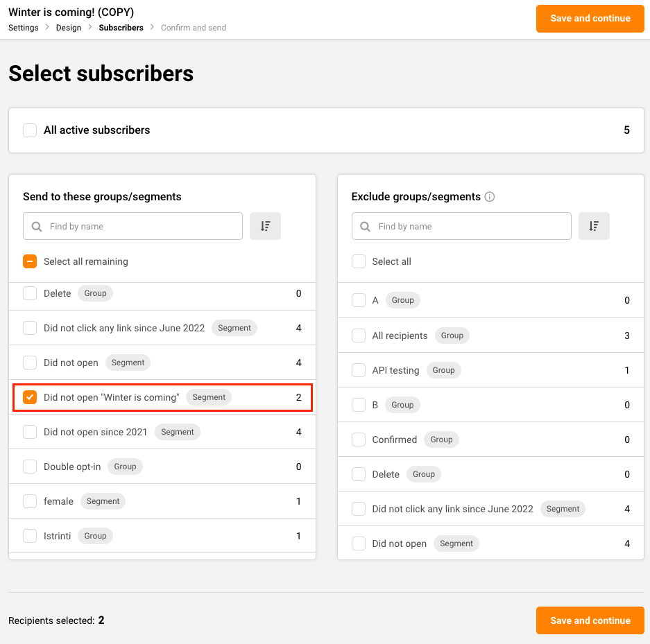Check Did not open since 2021 segment
This screenshot has height=644, width=650.
click(x=30, y=432)
